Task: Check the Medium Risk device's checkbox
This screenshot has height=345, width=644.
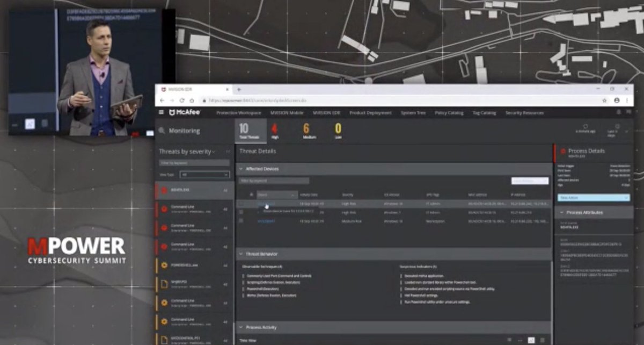Action: [240, 220]
